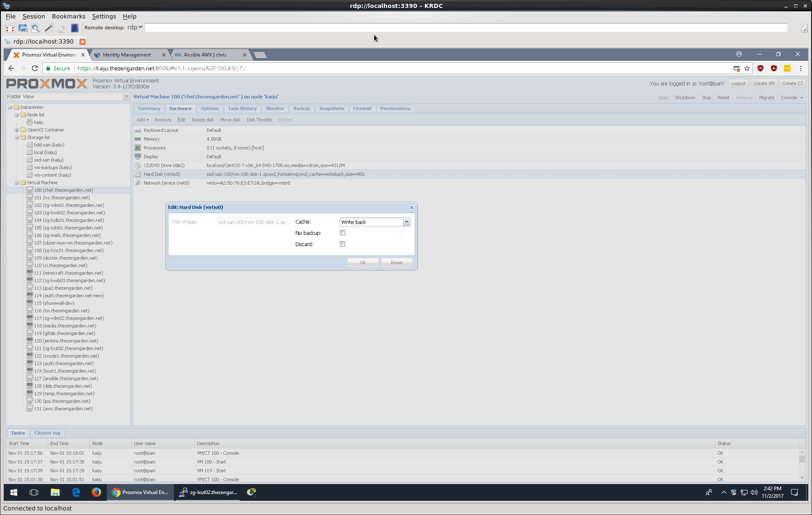
Task: Open the Chrome three-dot menu
Action: click(x=801, y=68)
